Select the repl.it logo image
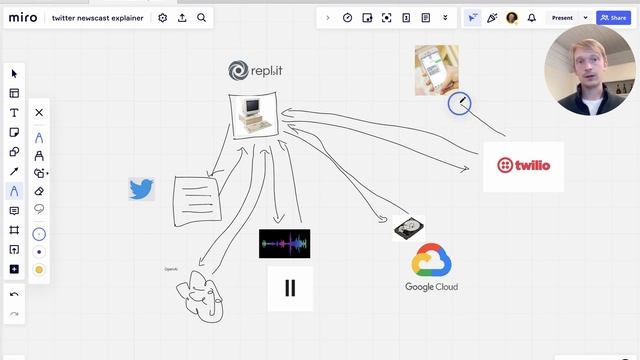The height and width of the screenshot is (360, 640). (255, 70)
